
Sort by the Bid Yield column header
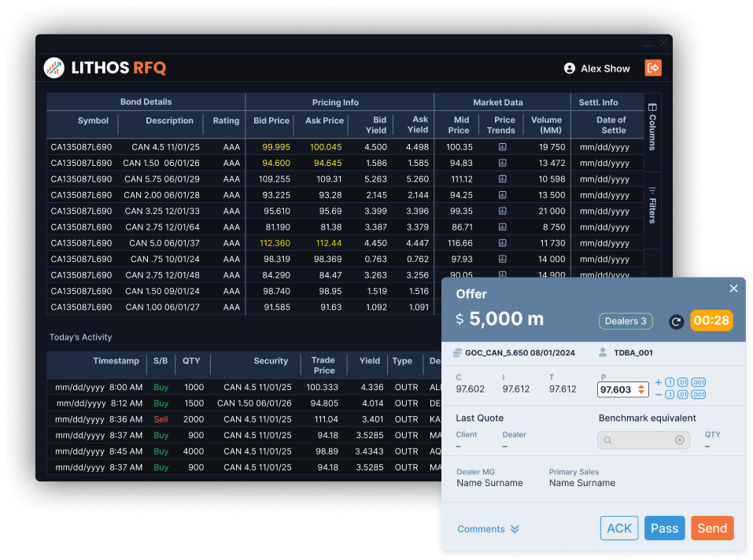(376, 125)
